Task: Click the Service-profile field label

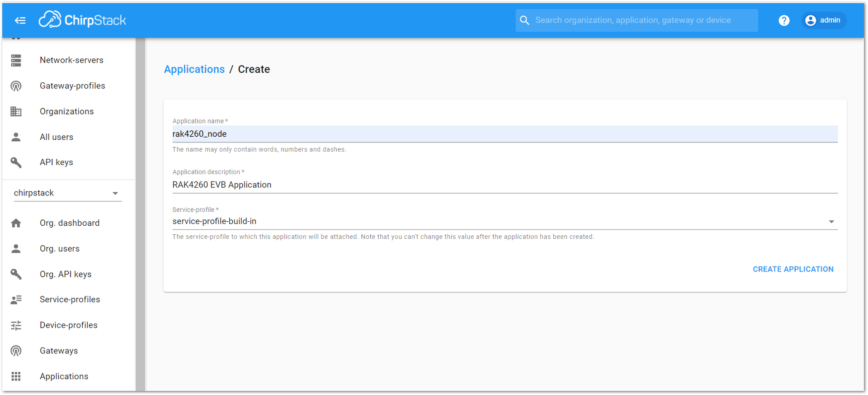Action: point(195,209)
